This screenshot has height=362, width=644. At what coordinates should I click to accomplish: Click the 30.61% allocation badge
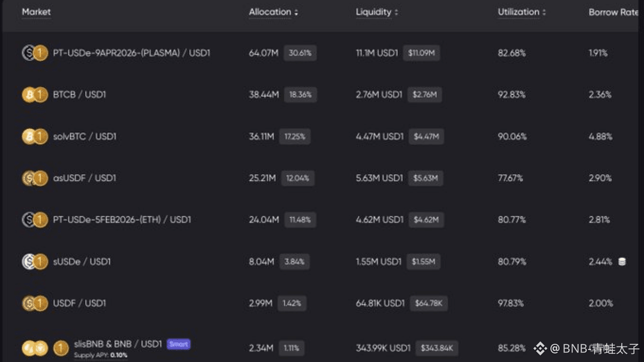point(300,53)
